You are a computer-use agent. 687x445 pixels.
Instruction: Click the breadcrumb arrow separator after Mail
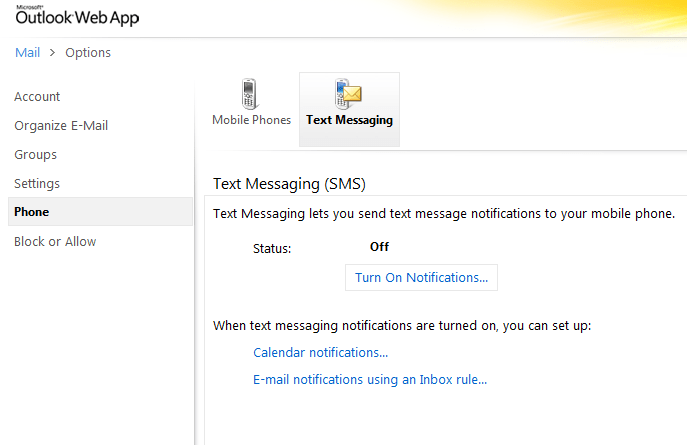click(x=52, y=52)
